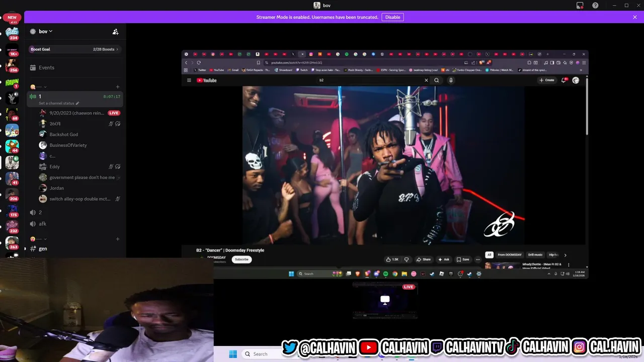Open the Discord help icon
644x362 pixels.
coord(595,6)
